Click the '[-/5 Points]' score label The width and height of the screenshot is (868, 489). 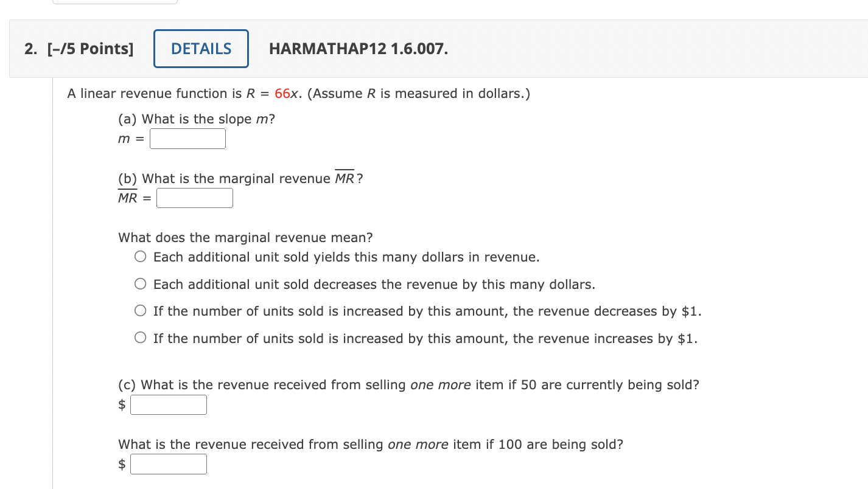tap(90, 49)
